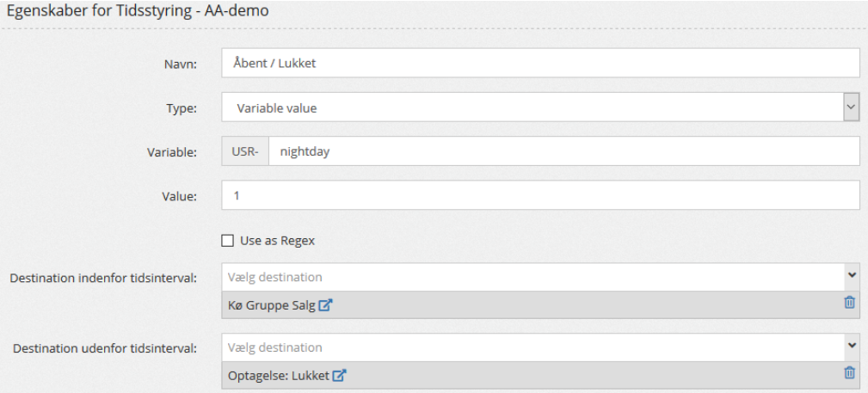Remove the Optagelse: Lukket destination via trash icon
The width and height of the screenshot is (868, 393).
point(849,373)
